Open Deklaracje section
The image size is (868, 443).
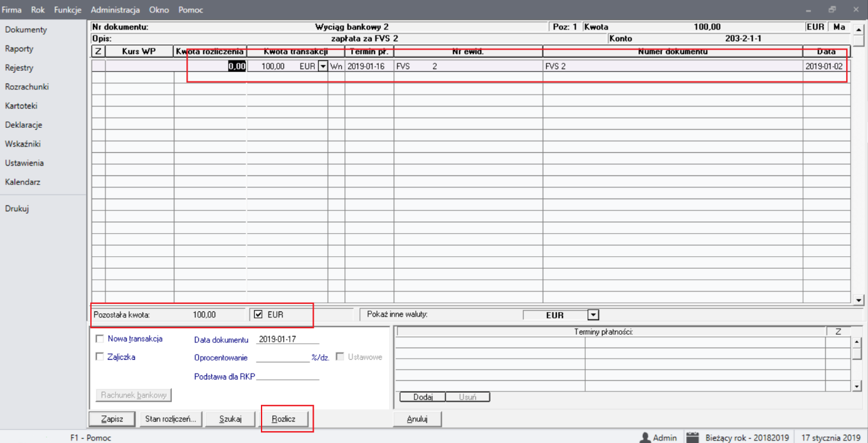click(x=24, y=125)
